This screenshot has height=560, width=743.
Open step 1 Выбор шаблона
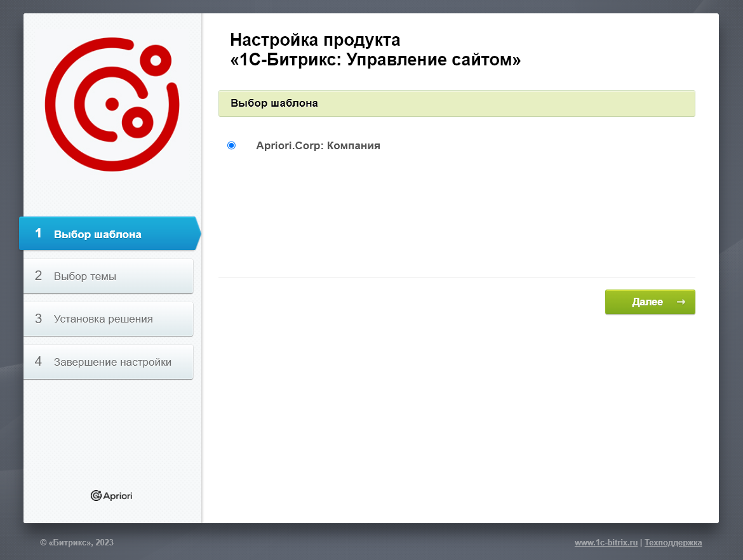coord(109,234)
